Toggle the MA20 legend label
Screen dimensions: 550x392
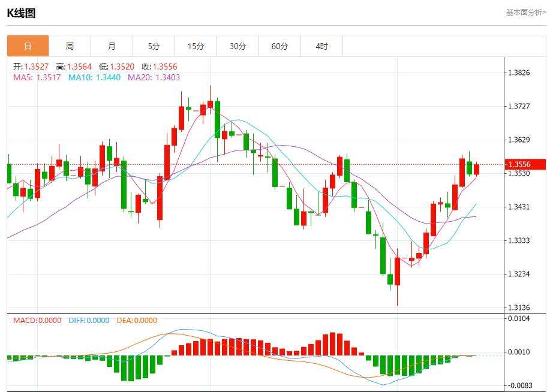click(139, 78)
